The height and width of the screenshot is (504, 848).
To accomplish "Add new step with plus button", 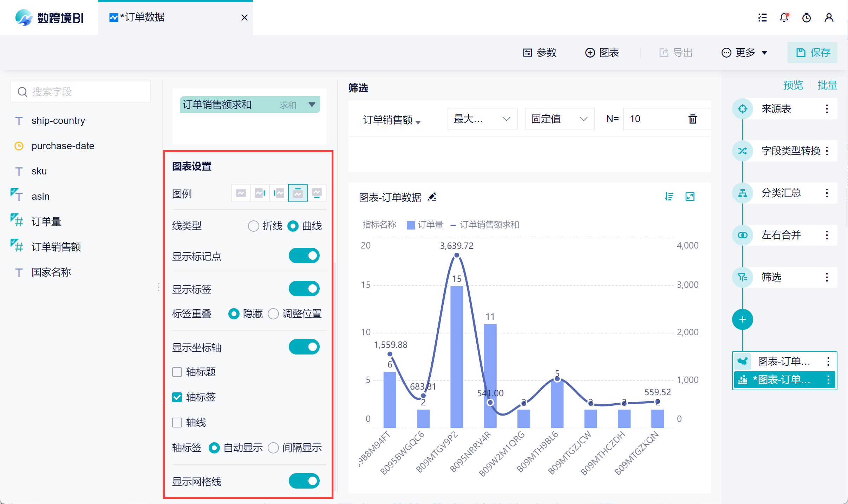I will (742, 319).
